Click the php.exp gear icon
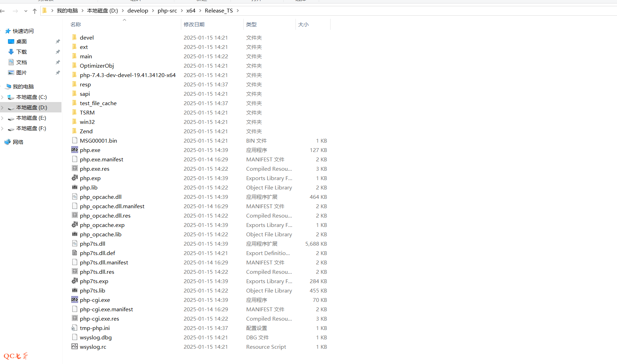Image resolution: width=617 pixels, height=364 pixels. click(x=74, y=178)
